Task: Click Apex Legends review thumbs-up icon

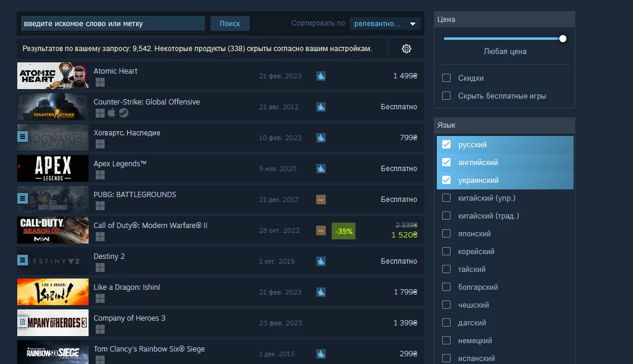Action: click(321, 169)
